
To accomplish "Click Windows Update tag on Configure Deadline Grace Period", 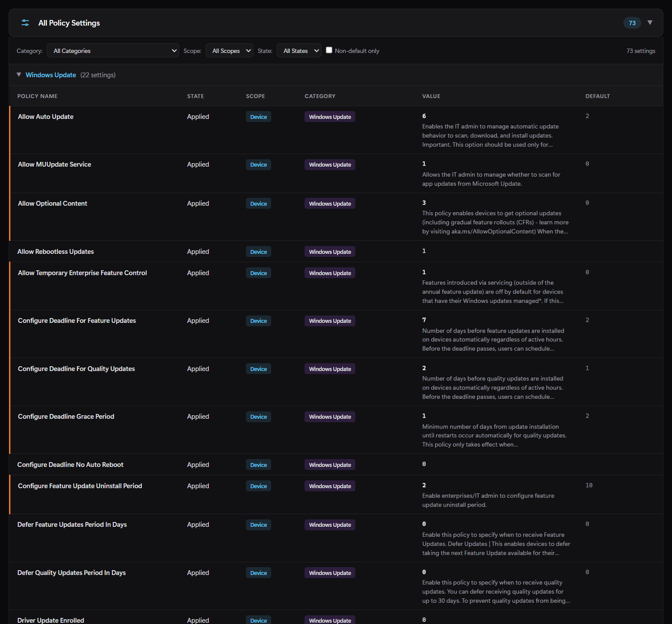I will click(x=330, y=417).
